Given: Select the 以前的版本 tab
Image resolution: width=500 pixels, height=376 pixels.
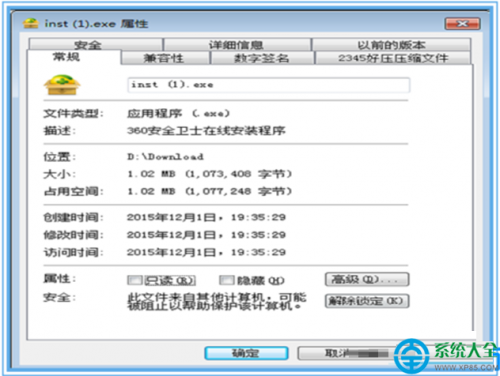Looking at the screenshot, I should click(x=391, y=44).
